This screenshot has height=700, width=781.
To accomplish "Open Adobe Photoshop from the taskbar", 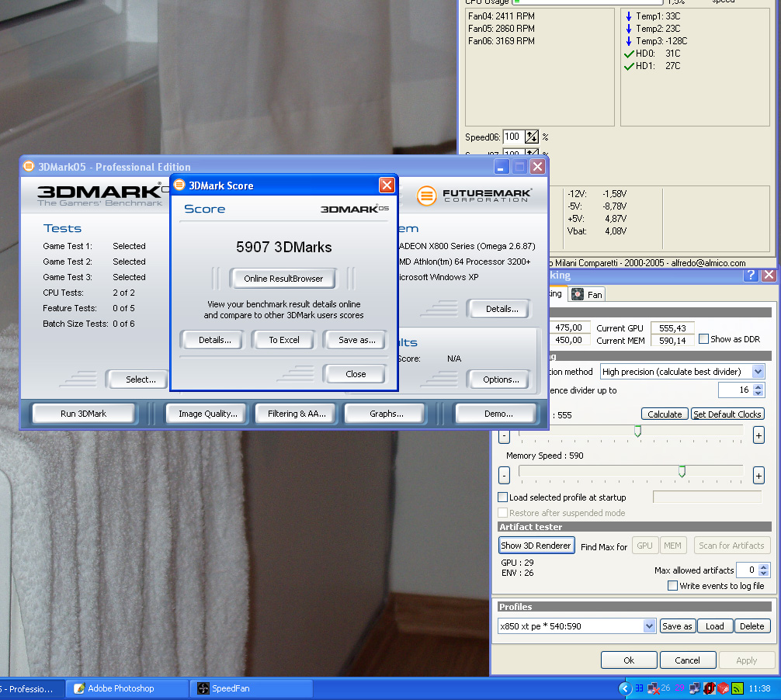I will (x=127, y=688).
